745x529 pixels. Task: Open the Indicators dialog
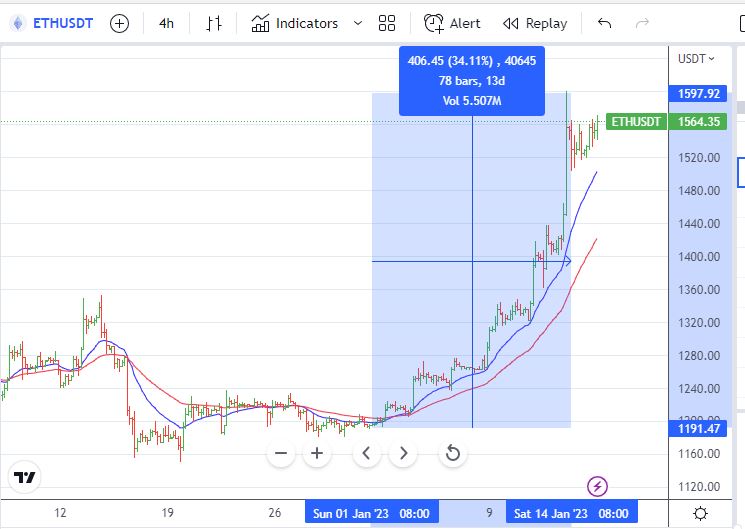point(295,23)
